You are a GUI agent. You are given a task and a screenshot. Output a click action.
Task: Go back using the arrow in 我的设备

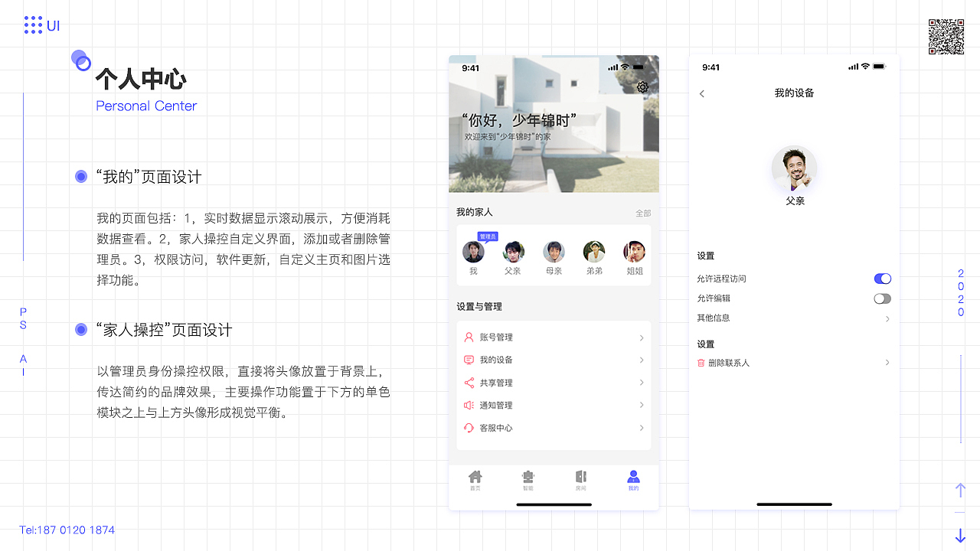point(702,93)
